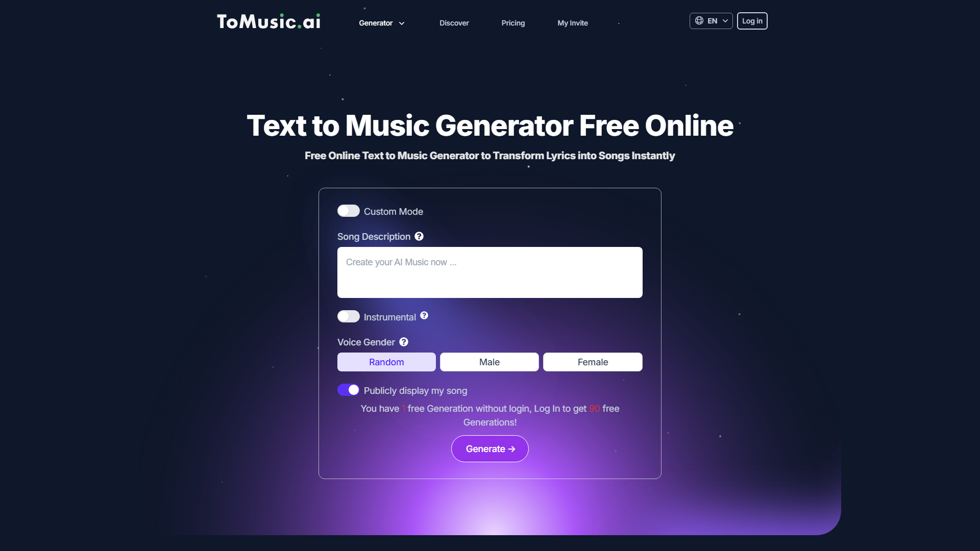Open the EN language selector dropdown
Viewport: 980px width, 551px height.
coord(711,20)
